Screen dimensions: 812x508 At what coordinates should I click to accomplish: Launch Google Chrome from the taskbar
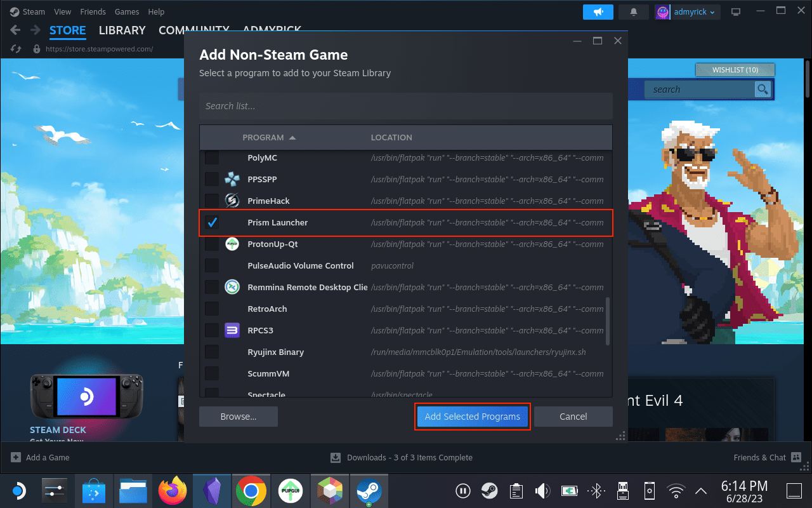(x=251, y=491)
